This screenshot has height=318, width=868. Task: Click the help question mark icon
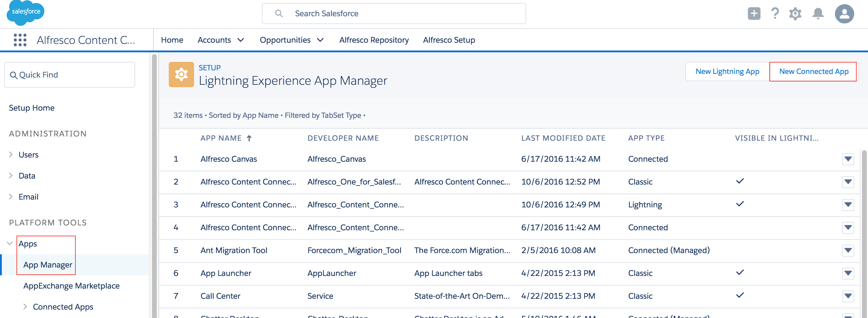pyautogui.click(x=775, y=13)
